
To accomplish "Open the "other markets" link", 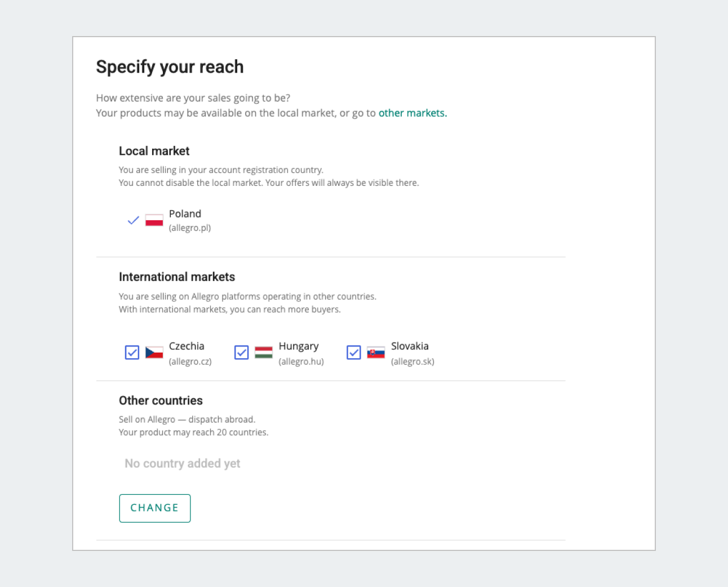I will tap(412, 113).
